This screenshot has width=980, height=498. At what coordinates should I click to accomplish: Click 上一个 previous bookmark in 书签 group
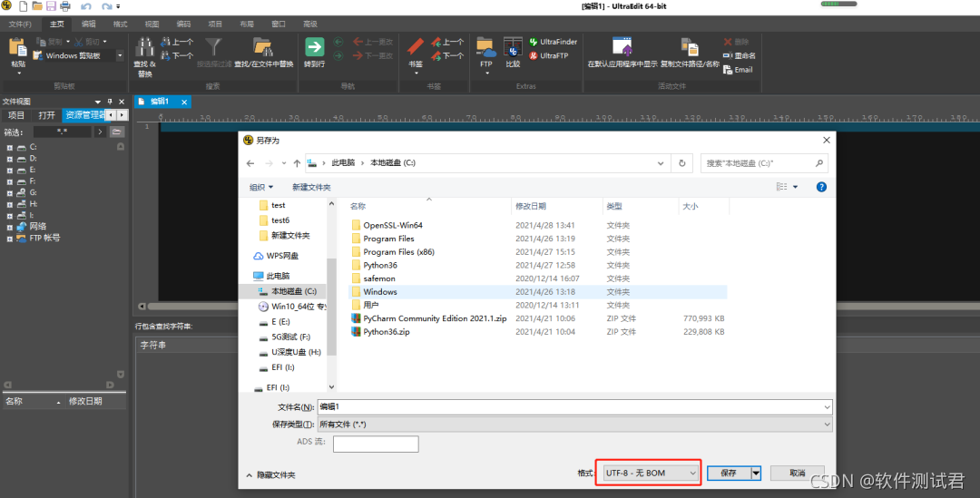coord(447,42)
